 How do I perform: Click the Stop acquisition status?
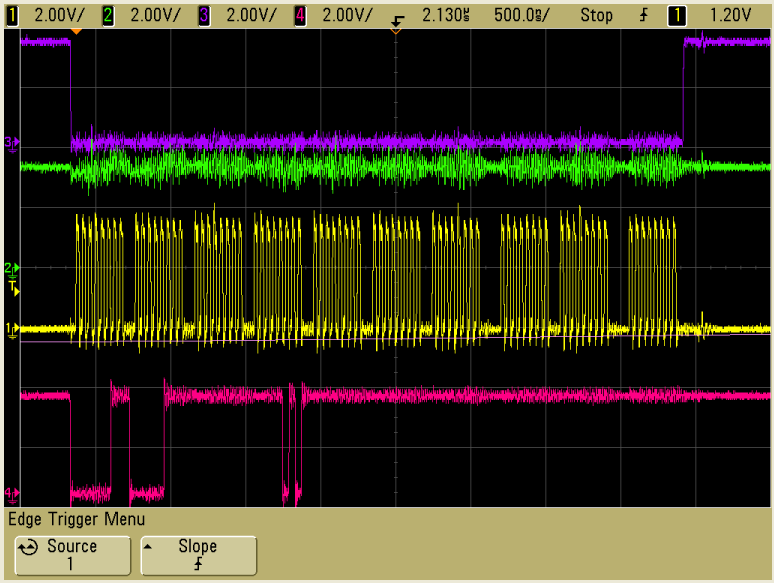point(596,15)
